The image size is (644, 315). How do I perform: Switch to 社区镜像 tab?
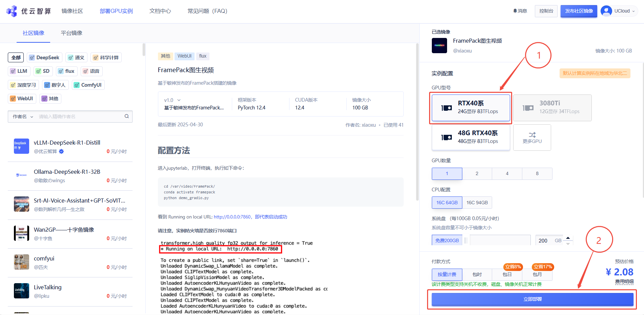[33, 33]
